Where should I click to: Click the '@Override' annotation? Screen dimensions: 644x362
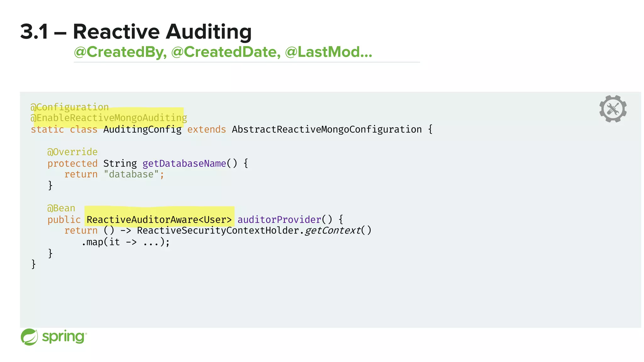(72, 152)
